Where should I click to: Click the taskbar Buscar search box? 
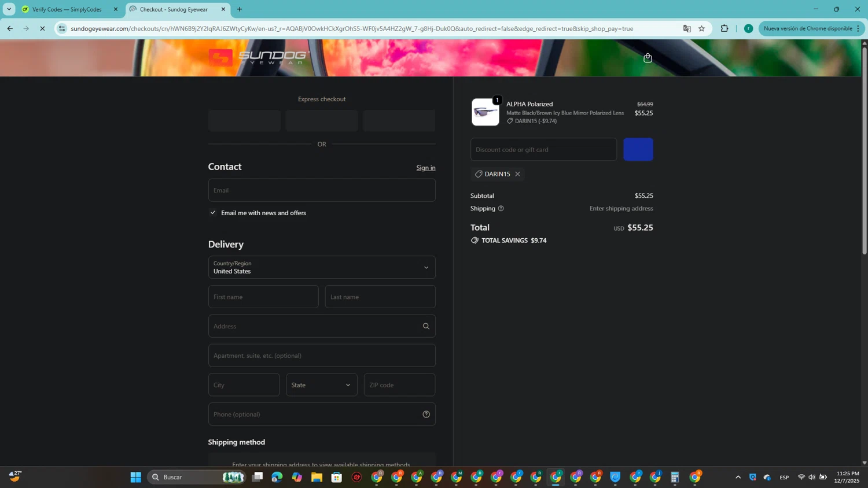pos(197,477)
